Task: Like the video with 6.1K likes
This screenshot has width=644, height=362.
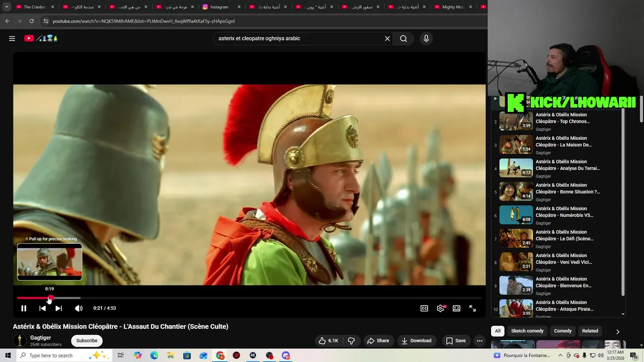Action: coord(328,340)
